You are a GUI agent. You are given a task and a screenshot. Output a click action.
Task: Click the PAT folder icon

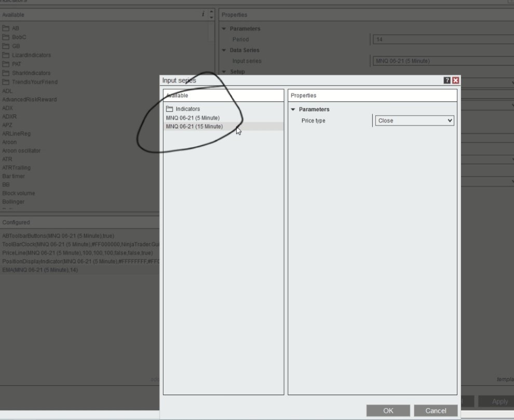(6, 64)
